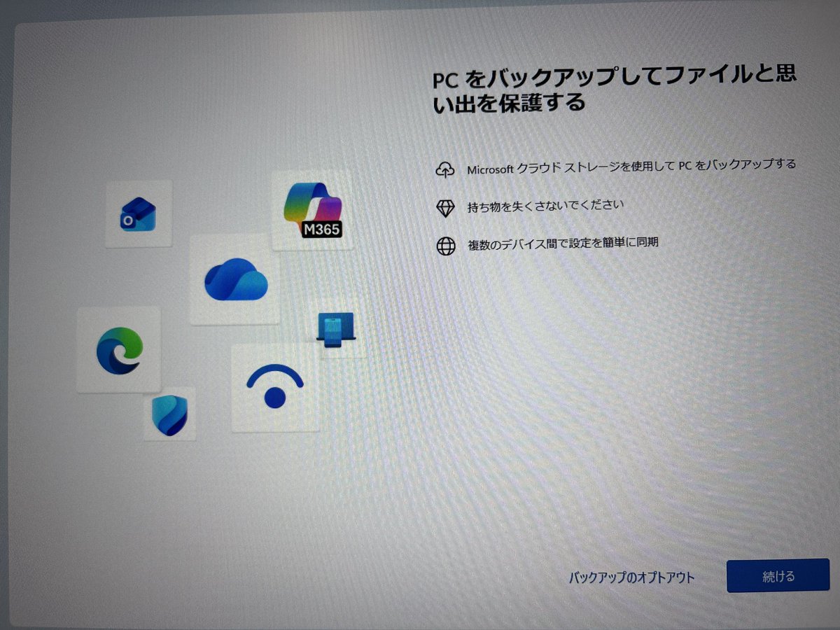Click the 続ける button
This screenshot has width=840, height=630.
778,575
